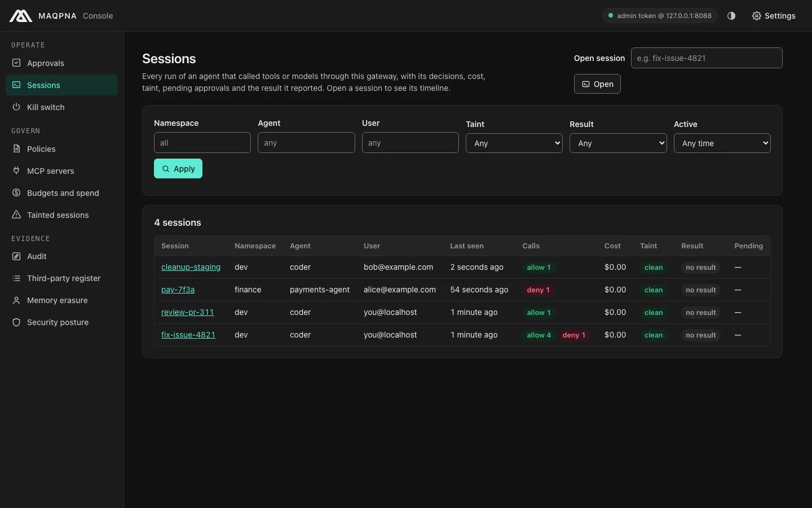The width and height of the screenshot is (812, 508).
Task: Expand the Taint filter dropdown
Action: coord(514,143)
